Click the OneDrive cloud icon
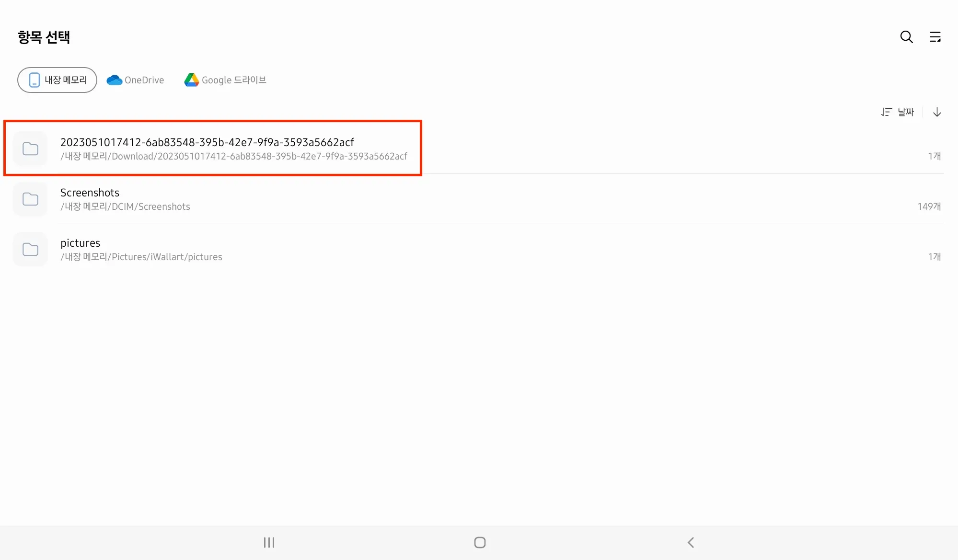This screenshot has width=958, height=560. click(x=114, y=80)
